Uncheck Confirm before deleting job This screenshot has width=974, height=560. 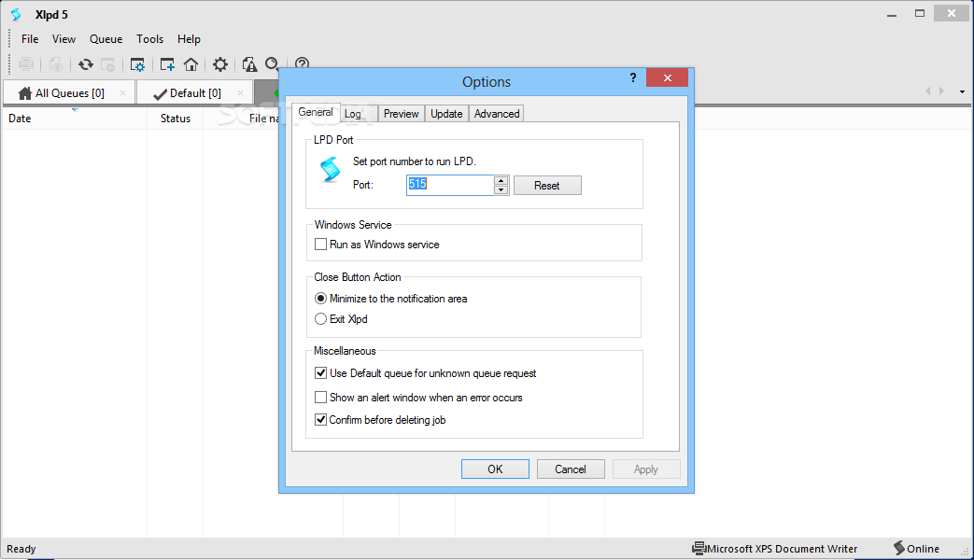pyautogui.click(x=320, y=420)
